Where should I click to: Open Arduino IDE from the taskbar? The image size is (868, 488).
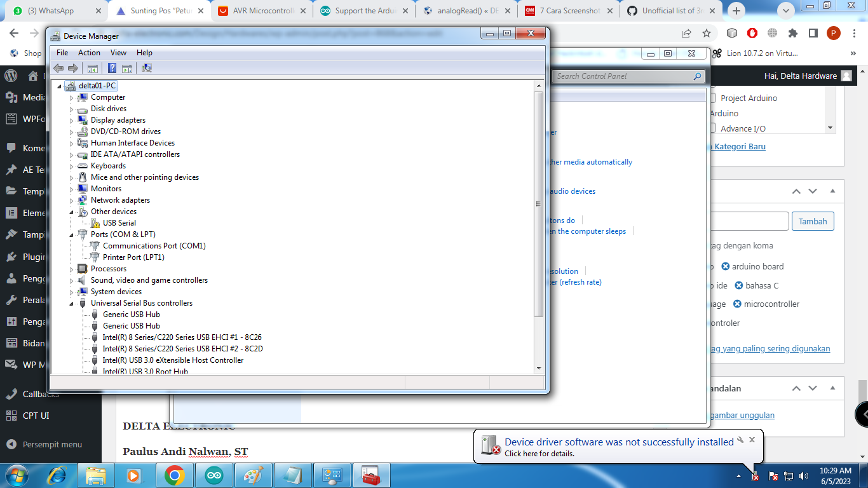tap(214, 475)
